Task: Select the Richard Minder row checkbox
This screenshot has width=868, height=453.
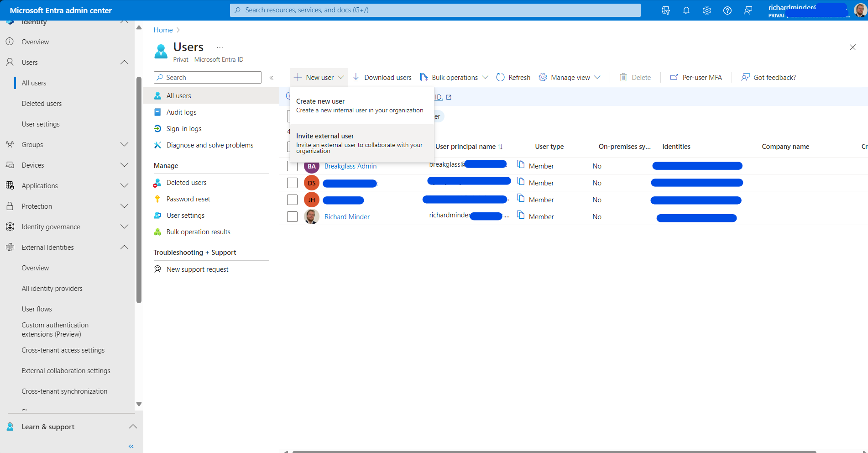Action: 292,217
